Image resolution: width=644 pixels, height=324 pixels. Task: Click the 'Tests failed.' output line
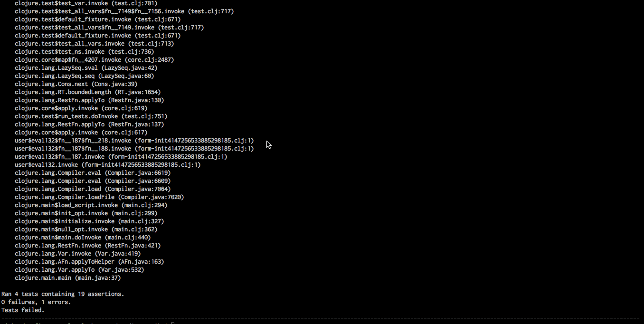[x=23, y=310]
